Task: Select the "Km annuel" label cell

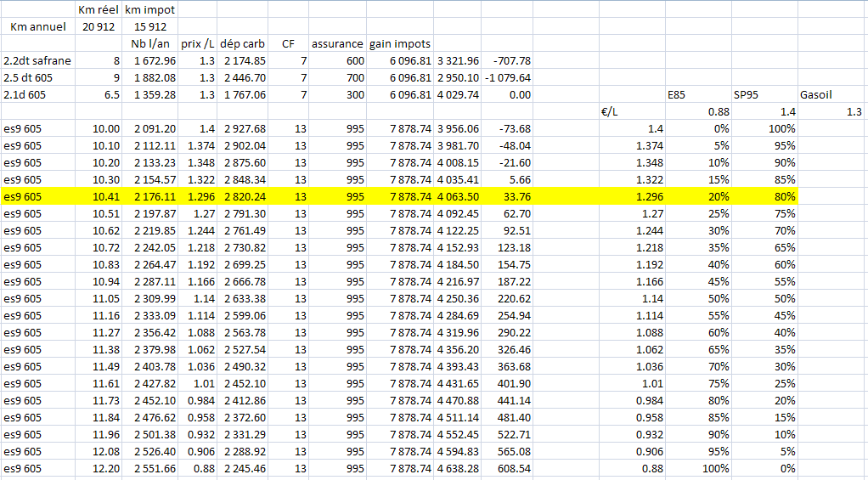Action: click(x=38, y=26)
